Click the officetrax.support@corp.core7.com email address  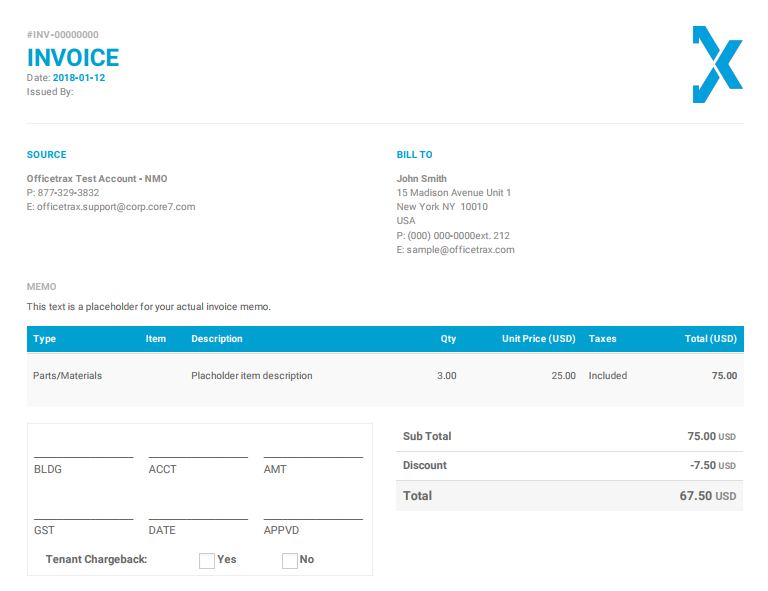[x=116, y=207]
